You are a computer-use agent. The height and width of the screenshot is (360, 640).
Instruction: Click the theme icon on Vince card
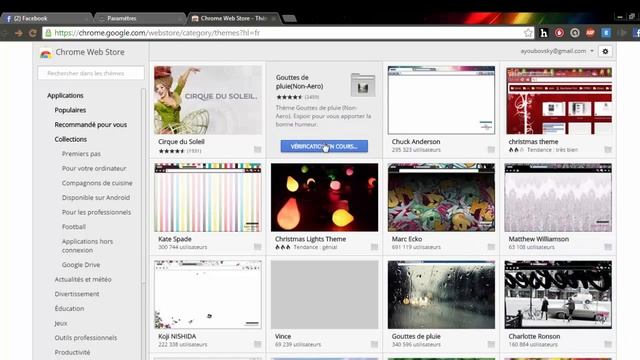[374, 344]
